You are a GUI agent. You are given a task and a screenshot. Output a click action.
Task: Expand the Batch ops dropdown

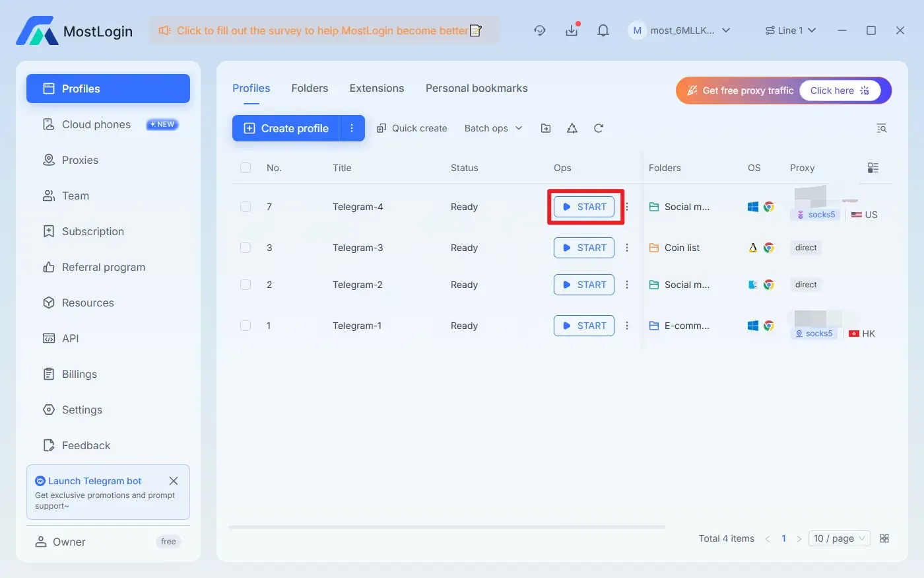click(493, 128)
